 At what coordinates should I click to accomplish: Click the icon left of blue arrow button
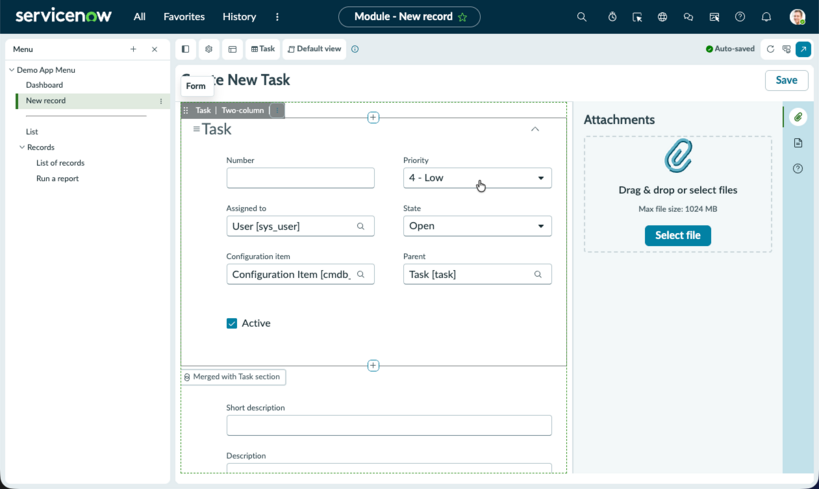[x=786, y=49]
